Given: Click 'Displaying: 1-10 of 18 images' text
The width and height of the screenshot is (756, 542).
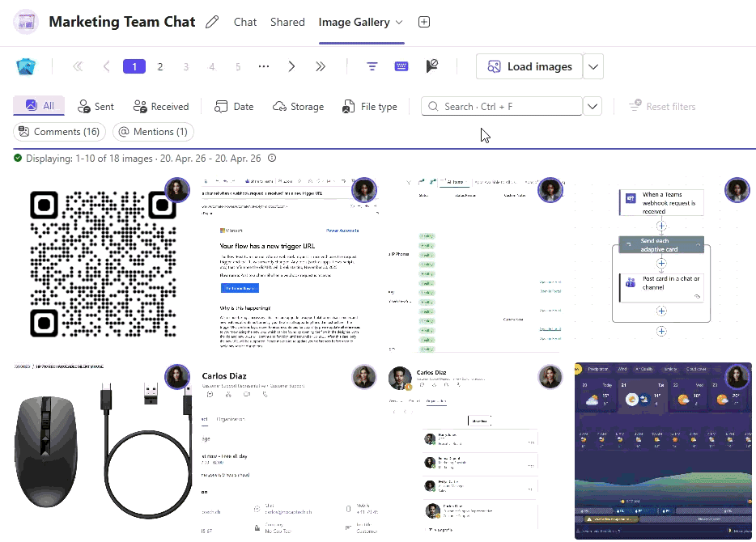Looking at the screenshot, I should pos(89,158).
